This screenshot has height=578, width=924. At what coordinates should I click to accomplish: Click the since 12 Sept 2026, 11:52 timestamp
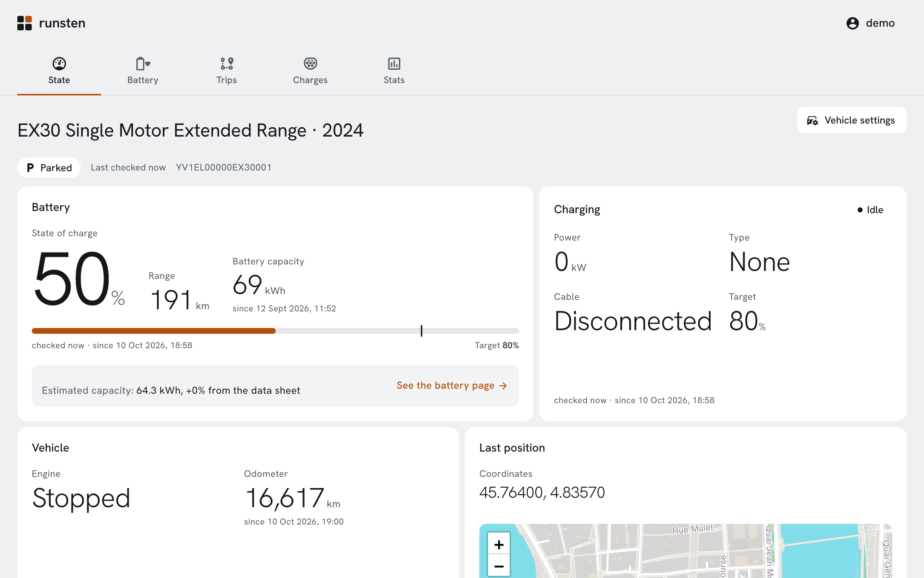(x=284, y=309)
